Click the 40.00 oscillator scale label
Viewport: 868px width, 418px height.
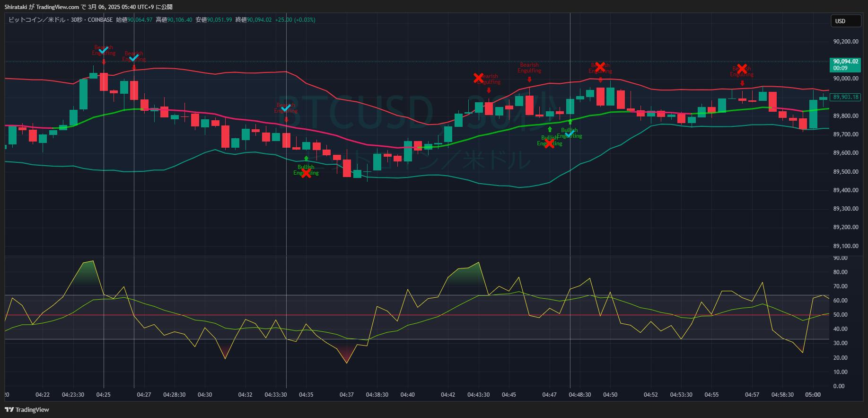coord(841,329)
